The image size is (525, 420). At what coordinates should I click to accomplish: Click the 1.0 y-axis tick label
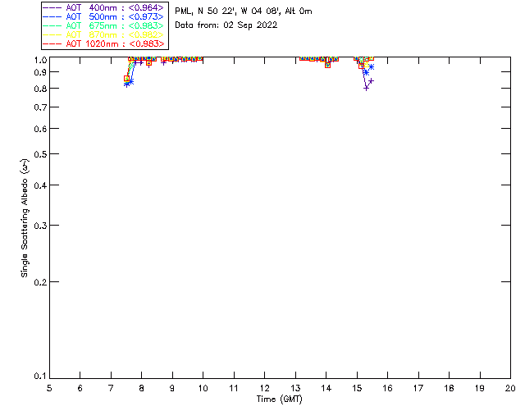[40, 60]
